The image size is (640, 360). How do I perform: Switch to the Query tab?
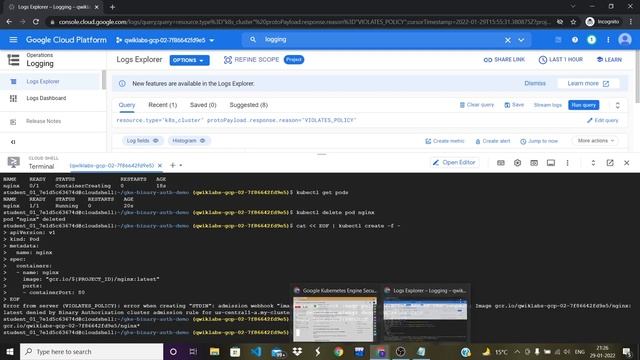[x=127, y=105]
